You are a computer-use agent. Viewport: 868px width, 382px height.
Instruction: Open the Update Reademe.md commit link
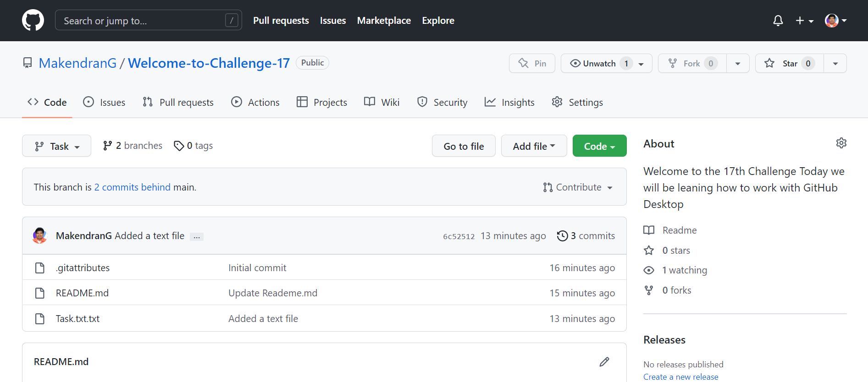[273, 293]
